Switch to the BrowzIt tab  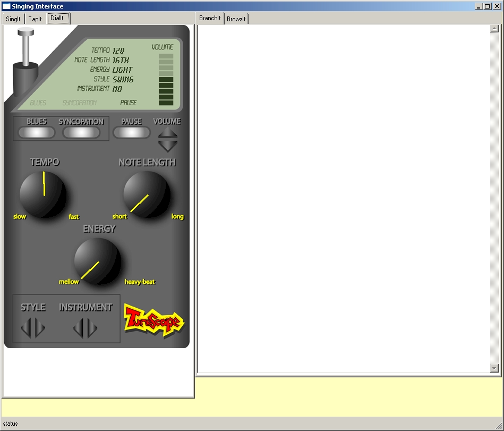(x=236, y=19)
